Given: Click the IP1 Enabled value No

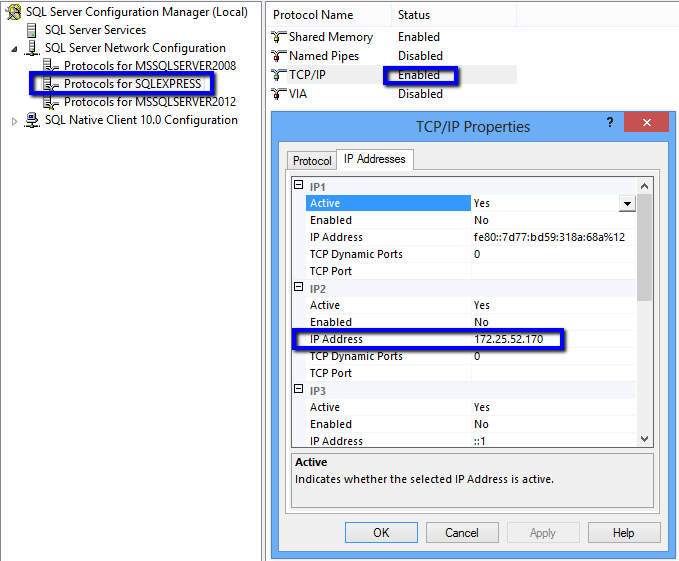Looking at the screenshot, I should coord(481,220).
